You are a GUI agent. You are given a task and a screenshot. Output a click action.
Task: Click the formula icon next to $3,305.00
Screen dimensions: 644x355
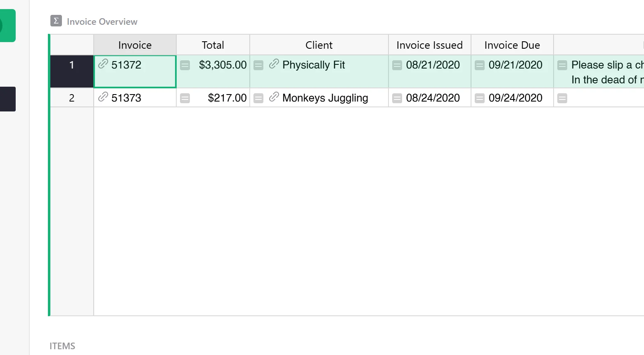coord(185,65)
